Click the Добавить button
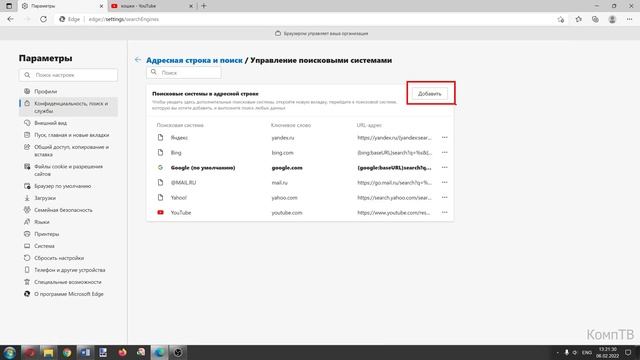This screenshot has height=360, width=640. pos(429,93)
